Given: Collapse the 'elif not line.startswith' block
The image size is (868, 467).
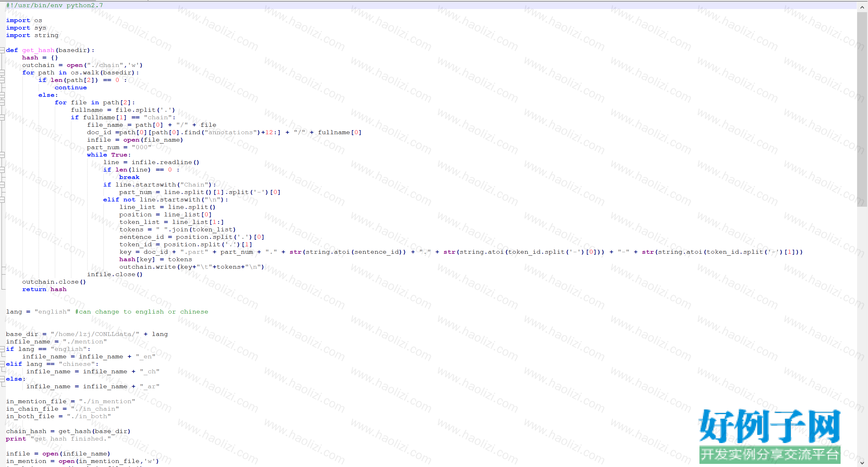Looking at the screenshot, I should point(2,200).
